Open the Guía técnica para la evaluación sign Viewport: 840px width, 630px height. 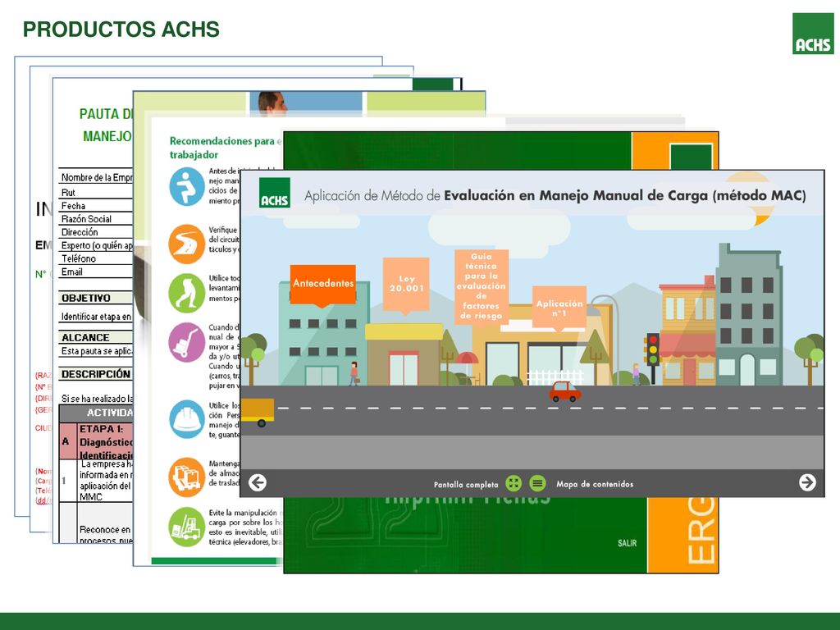click(x=481, y=288)
